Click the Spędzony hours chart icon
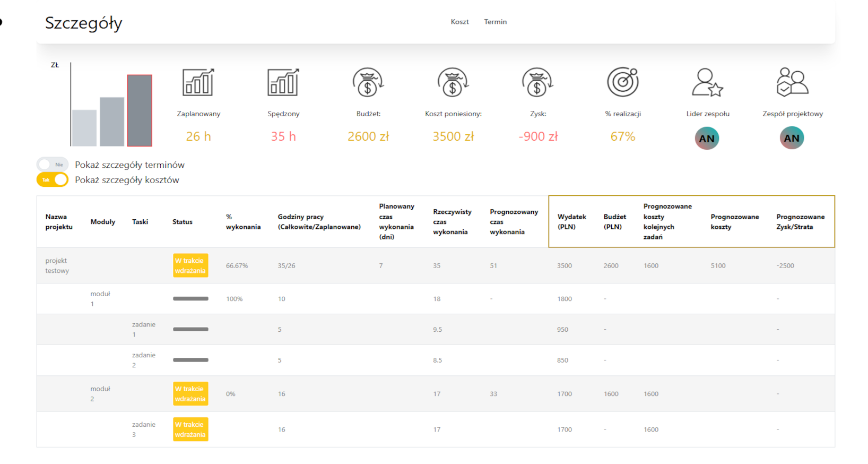Viewport: 868px width, 464px height. 283,82
